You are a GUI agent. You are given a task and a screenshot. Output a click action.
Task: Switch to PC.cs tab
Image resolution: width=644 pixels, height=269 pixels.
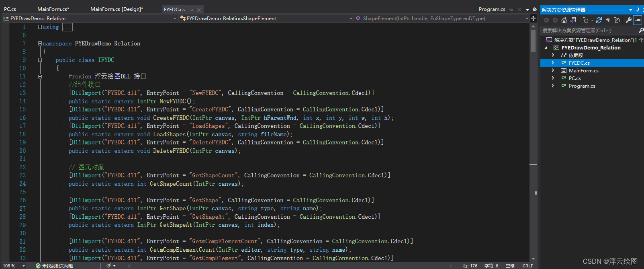(x=10, y=9)
